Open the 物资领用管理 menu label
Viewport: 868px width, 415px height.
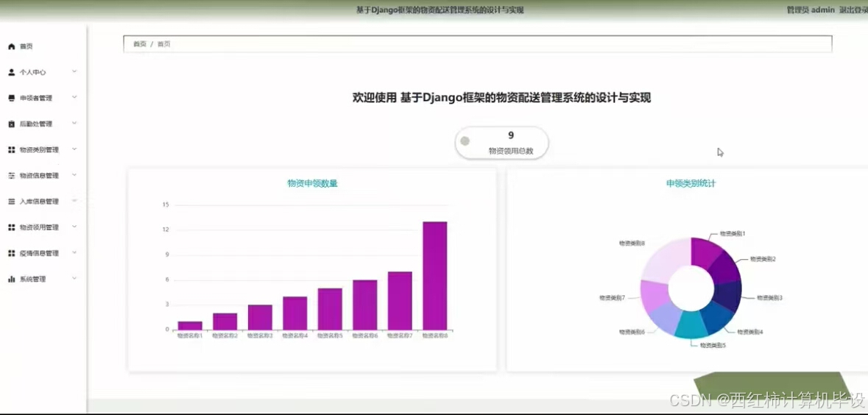click(39, 227)
